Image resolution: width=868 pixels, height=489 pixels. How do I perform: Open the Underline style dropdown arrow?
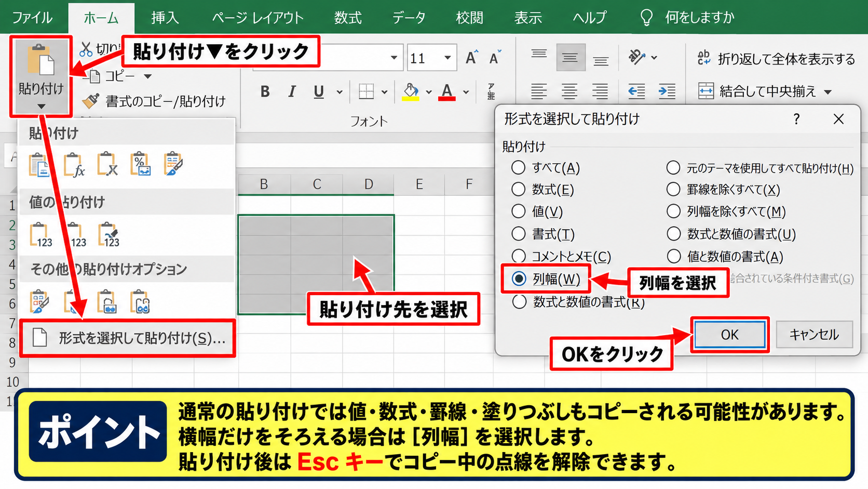[339, 92]
